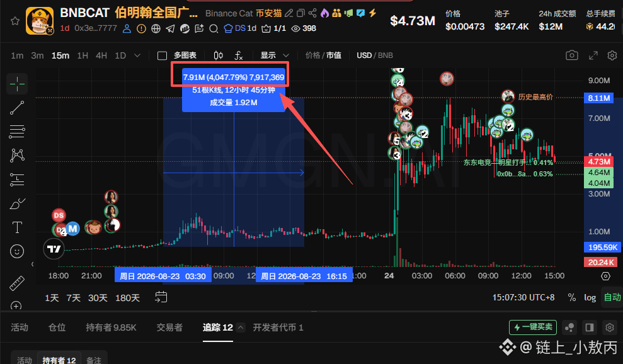The width and height of the screenshot is (623, 364).
Task: Select the 15m timeframe
Action: coord(60,55)
